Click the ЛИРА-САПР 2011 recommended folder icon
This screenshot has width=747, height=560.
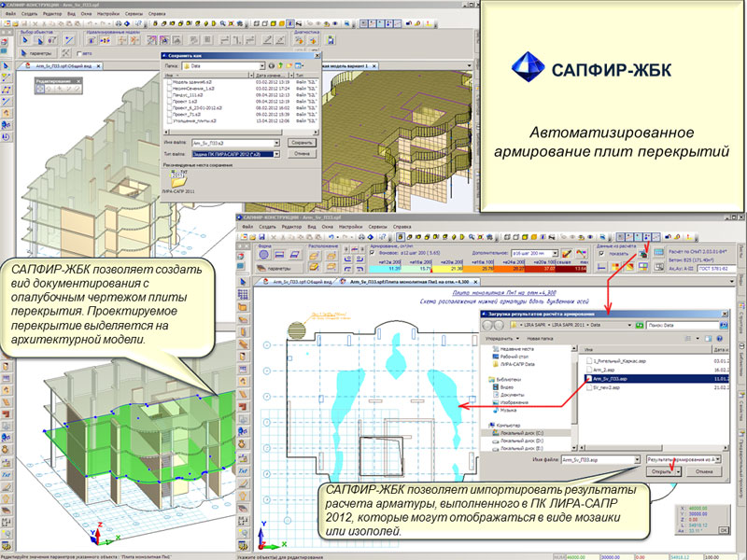tap(177, 175)
